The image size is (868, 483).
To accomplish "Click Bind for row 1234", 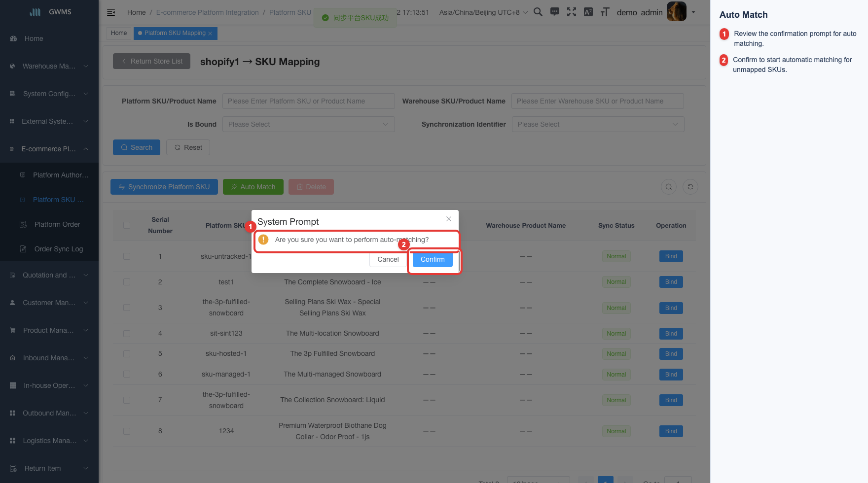I will pos(671,431).
